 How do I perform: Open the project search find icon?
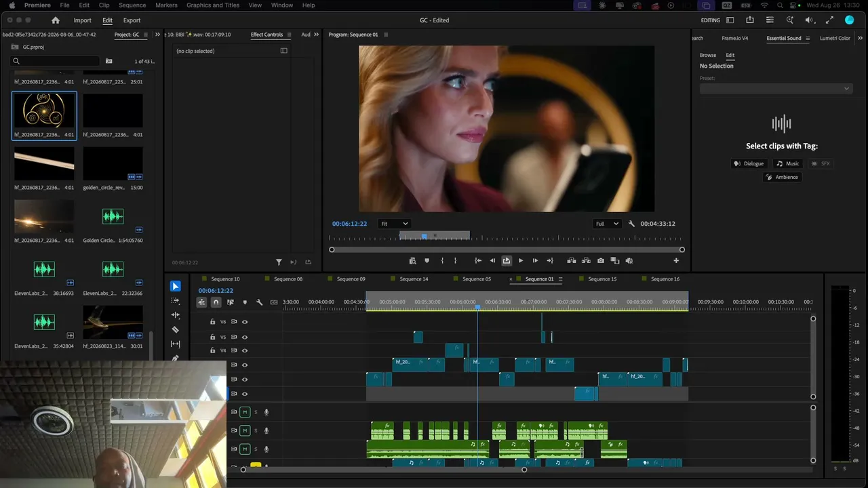[108, 61]
